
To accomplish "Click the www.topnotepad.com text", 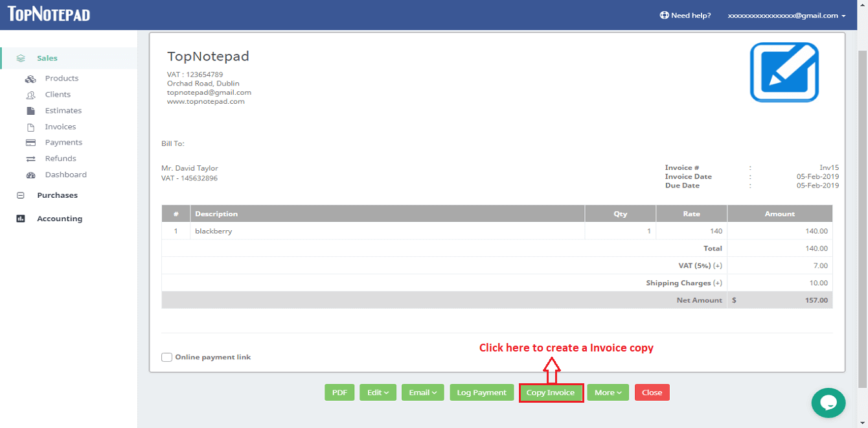I will point(206,101).
